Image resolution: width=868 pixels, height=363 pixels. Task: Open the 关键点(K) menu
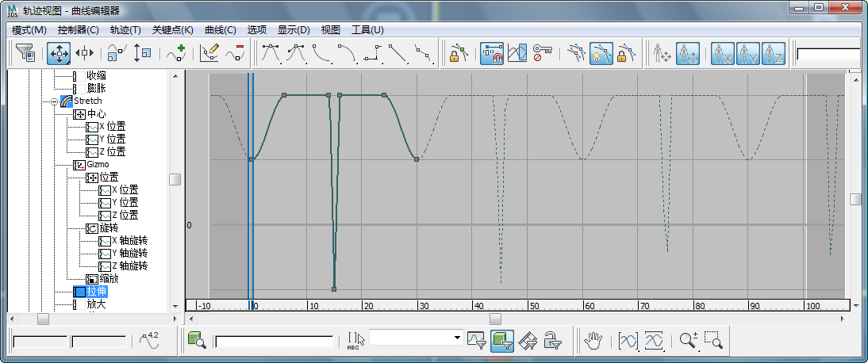point(173,30)
